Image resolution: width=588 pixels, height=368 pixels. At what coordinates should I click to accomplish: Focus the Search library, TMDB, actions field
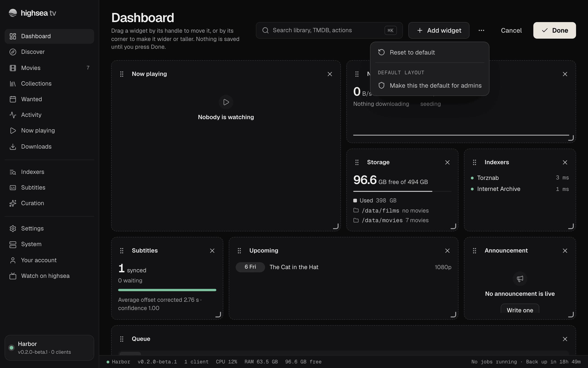[x=329, y=30]
